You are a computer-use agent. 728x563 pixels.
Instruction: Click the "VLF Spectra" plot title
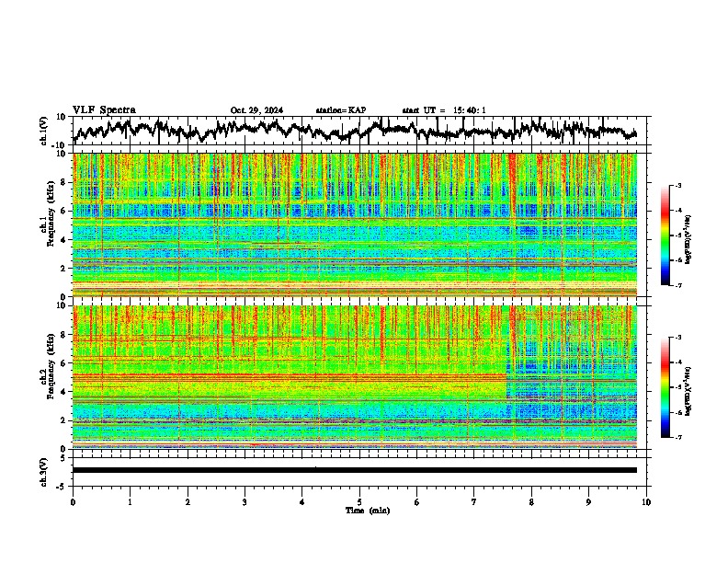104,110
